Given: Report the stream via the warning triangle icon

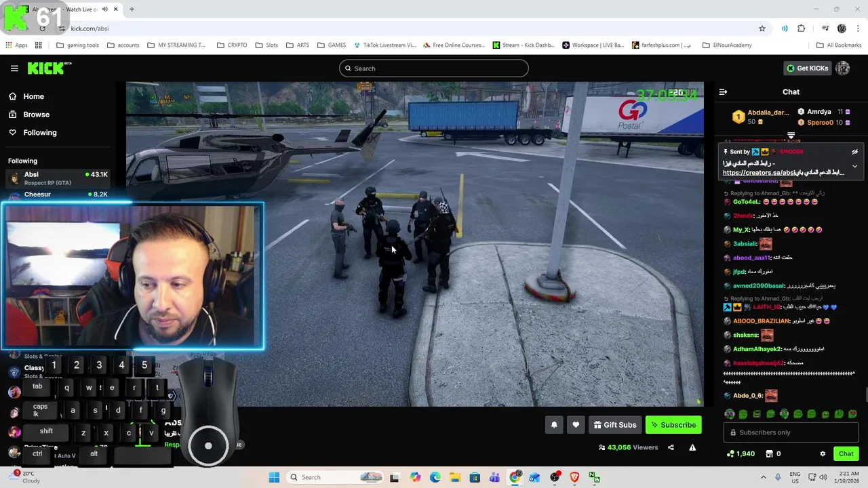Looking at the screenshot, I should click(x=692, y=447).
